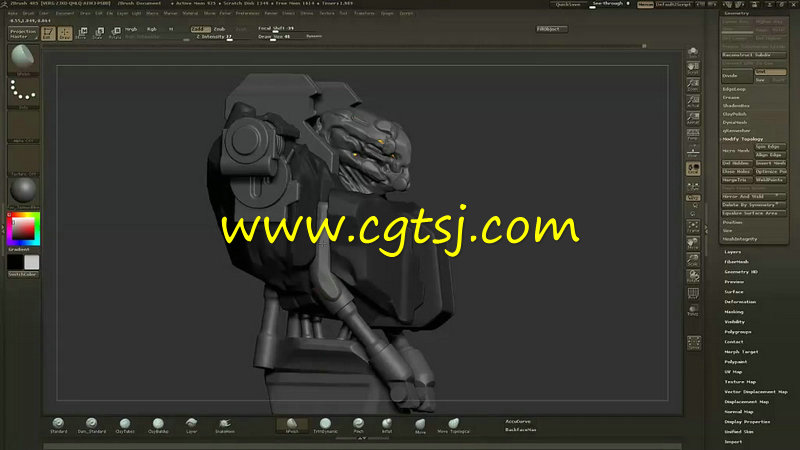The width and height of the screenshot is (800, 450).
Task: Expand the DynaMesh section
Action: tap(735, 122)
